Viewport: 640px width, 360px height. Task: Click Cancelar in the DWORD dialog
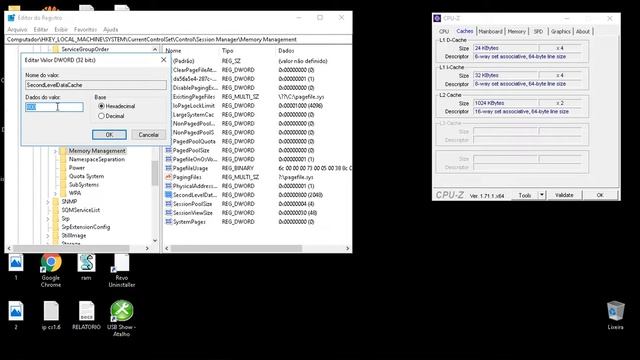[x=149, y=135]
